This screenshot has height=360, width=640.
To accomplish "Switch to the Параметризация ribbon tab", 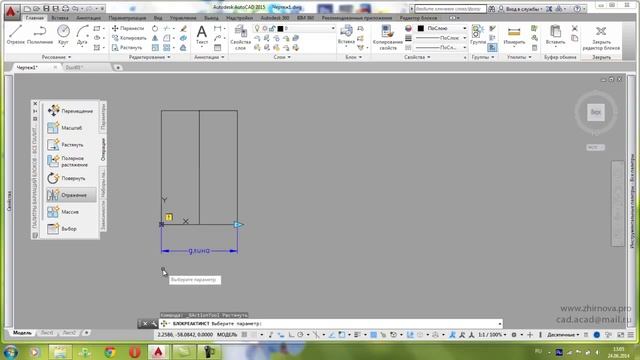I will (x=127, y=18).
